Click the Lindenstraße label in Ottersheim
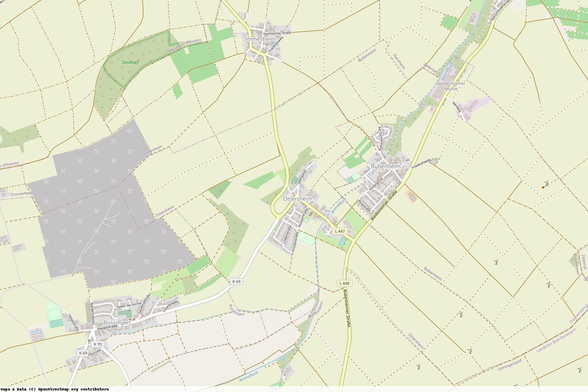Screen dimensions: 588x392 coord(287,234)
